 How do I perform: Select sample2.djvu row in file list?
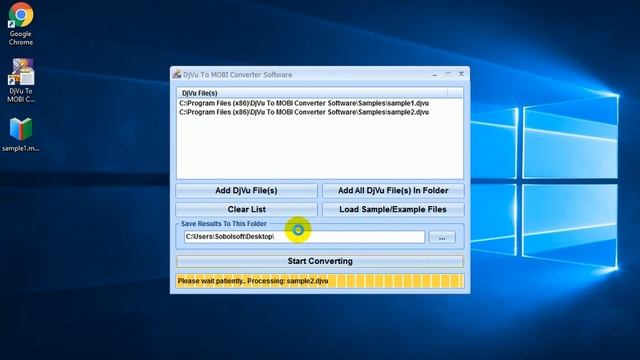click(x=320, y=112)
